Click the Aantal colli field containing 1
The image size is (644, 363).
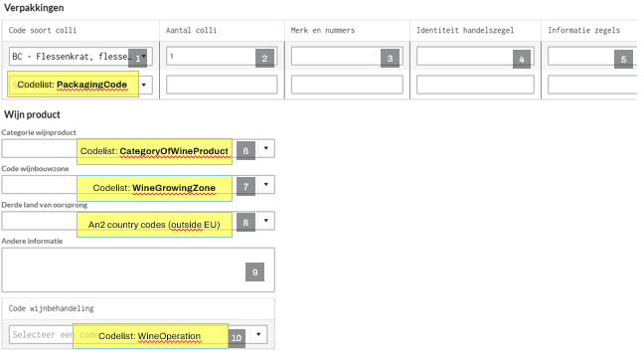[x=222, y=56]
